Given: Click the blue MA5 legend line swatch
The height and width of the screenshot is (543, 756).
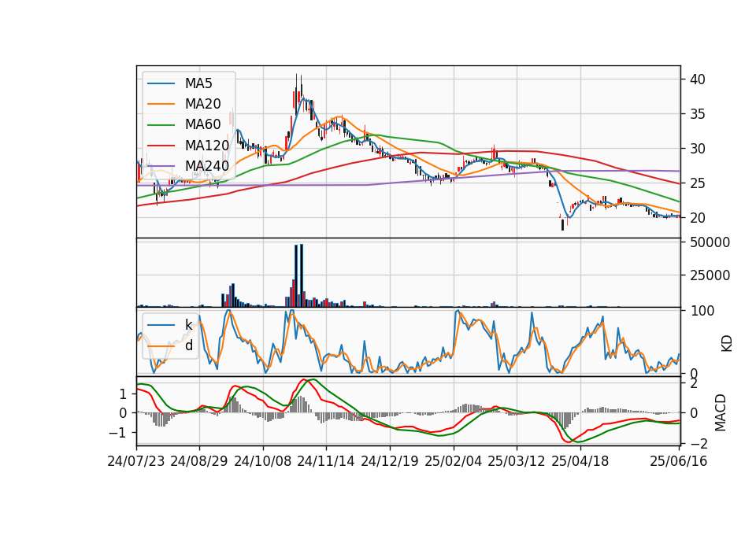Looking at the screenshot, I should pyautogui.click(x=161, y=84).
